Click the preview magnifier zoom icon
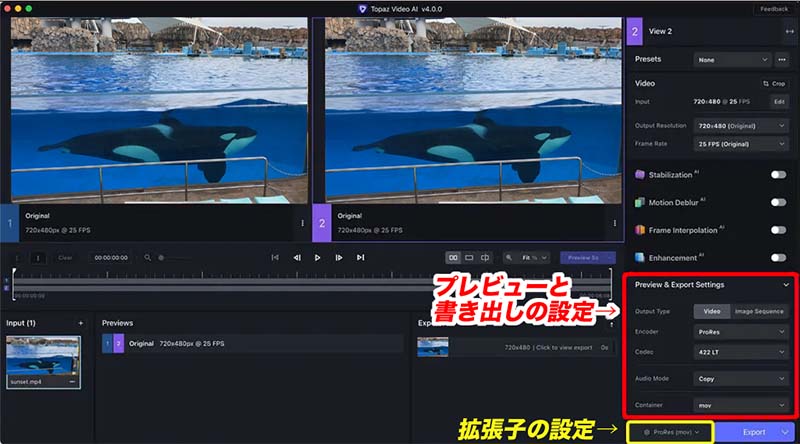Image resolution: width=800 pixels, height=444 pixels. coord(509,258)
